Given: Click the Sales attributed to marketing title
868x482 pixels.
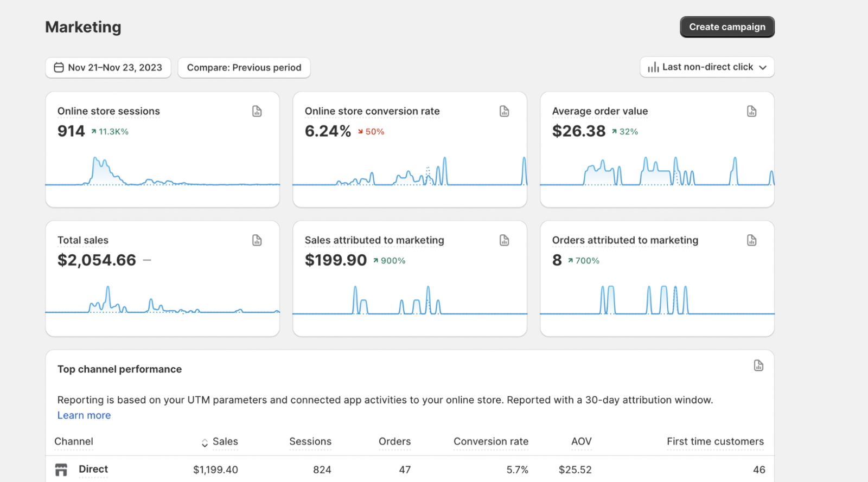Looking at the screenshot, I should pyautogui.click(x=374, y=240).
